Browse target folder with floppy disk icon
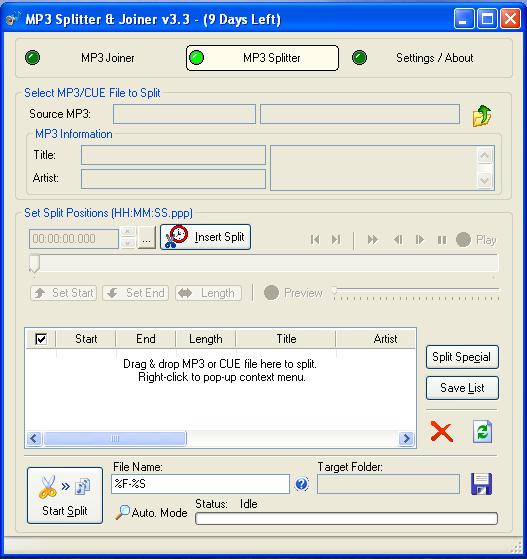This screenshot has height=559, width=527. pos(481,484)
